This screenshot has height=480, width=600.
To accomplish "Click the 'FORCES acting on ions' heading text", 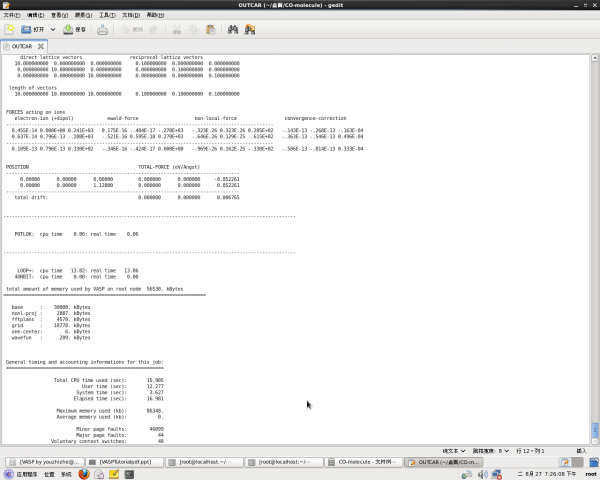I will (35, 112).
